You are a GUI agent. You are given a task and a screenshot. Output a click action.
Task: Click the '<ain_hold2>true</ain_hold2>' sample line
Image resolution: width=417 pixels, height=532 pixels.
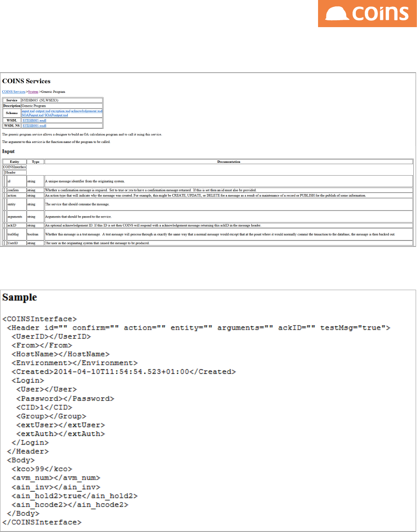click(x=75, y=496)
